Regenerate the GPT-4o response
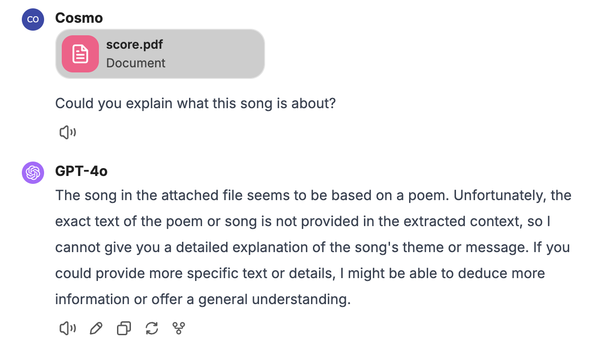Viewport: 611px width, 364px height. click(152, 329)
